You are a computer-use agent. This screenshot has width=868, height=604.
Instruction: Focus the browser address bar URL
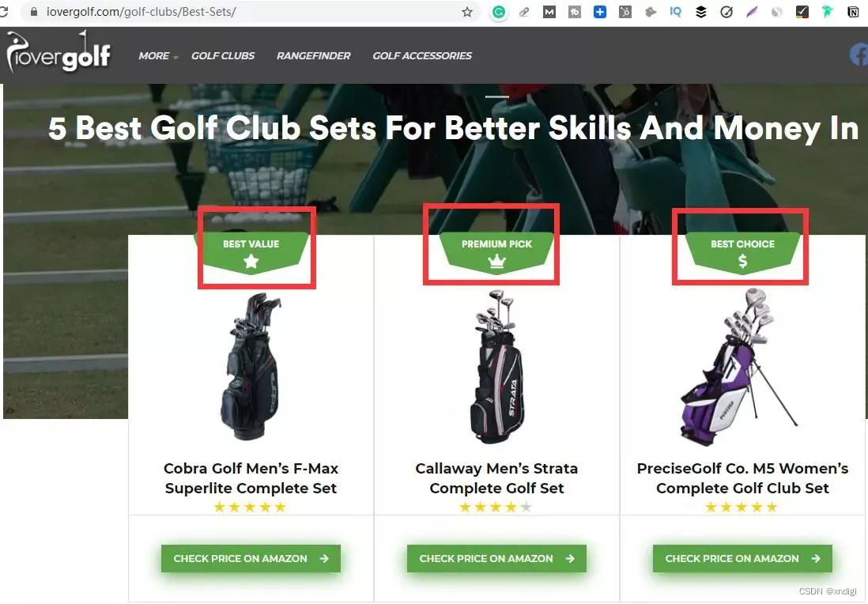(142, 12)
